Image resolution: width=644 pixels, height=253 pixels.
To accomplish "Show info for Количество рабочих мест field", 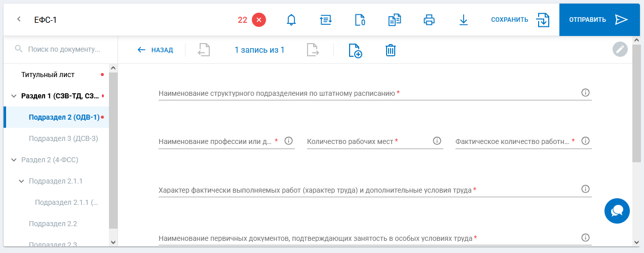I will (437, 141).
